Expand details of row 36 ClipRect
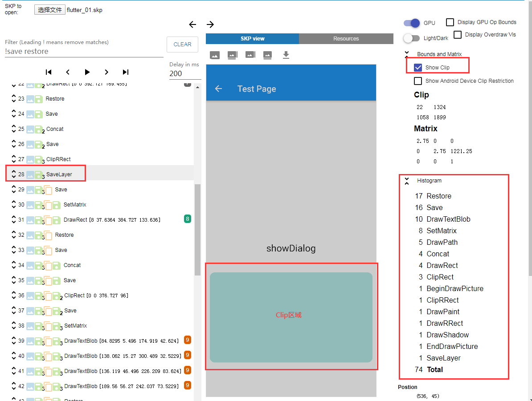This screenshot has width=532, height=401. click(x=13, y=295)
